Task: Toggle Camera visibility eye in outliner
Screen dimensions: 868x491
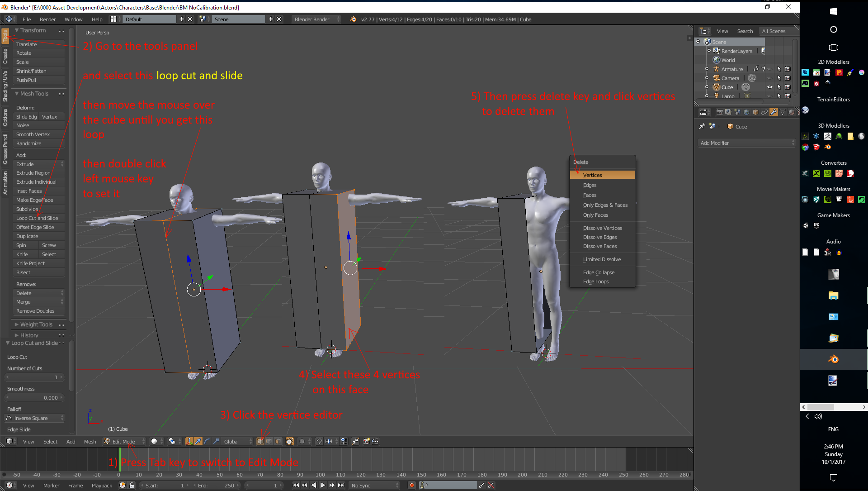Action: pos(769,78)
